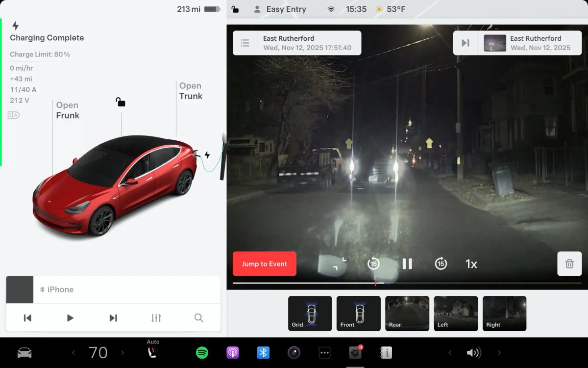Open Spotify from the bottom dock

202,353
